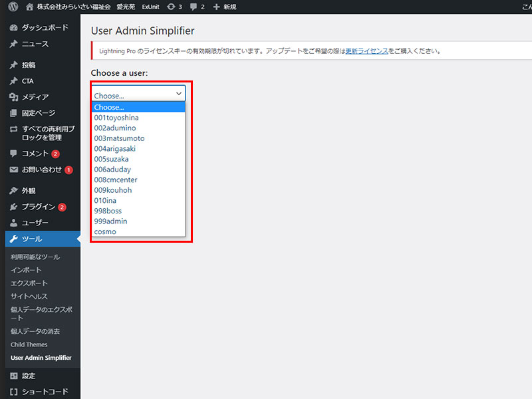Click ExUnit in the admin bar
Image resolution: width=532 pixels, height=399 pixels.
(150, 7)
